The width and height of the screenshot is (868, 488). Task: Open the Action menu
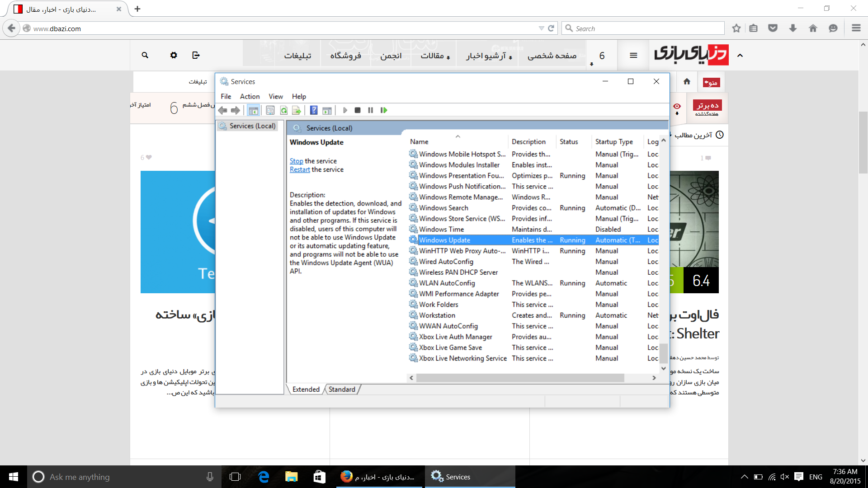[250, 96]
